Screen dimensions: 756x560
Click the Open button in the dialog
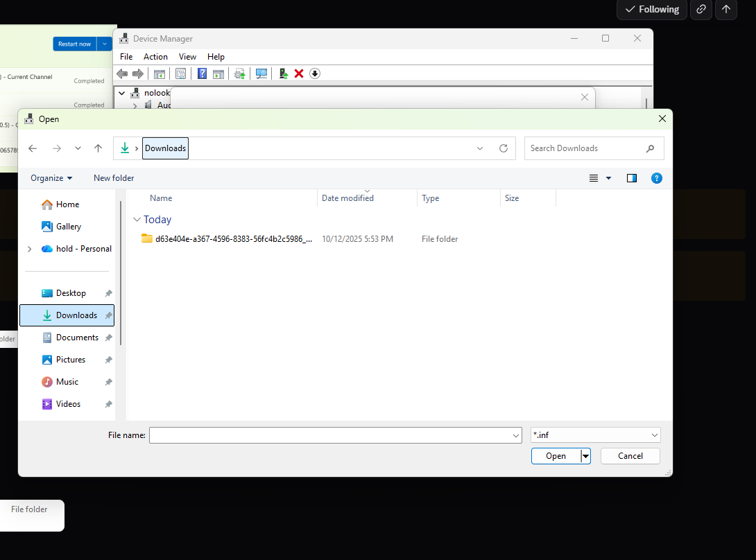coord(556,456)
